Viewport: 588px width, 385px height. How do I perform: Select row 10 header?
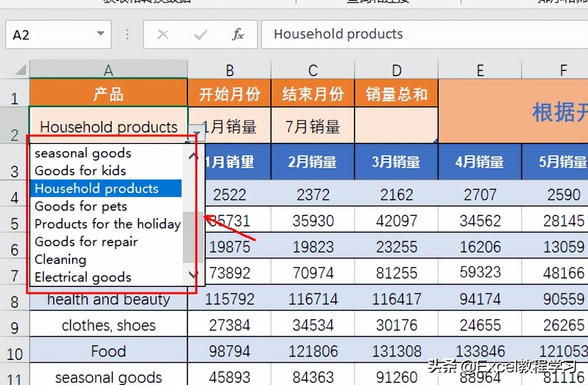click(15, 350)
